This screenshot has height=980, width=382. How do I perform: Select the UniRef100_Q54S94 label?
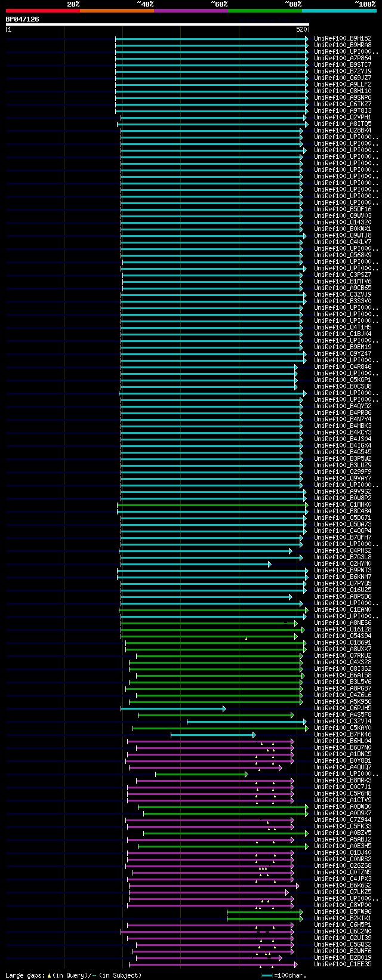point(343,636)
